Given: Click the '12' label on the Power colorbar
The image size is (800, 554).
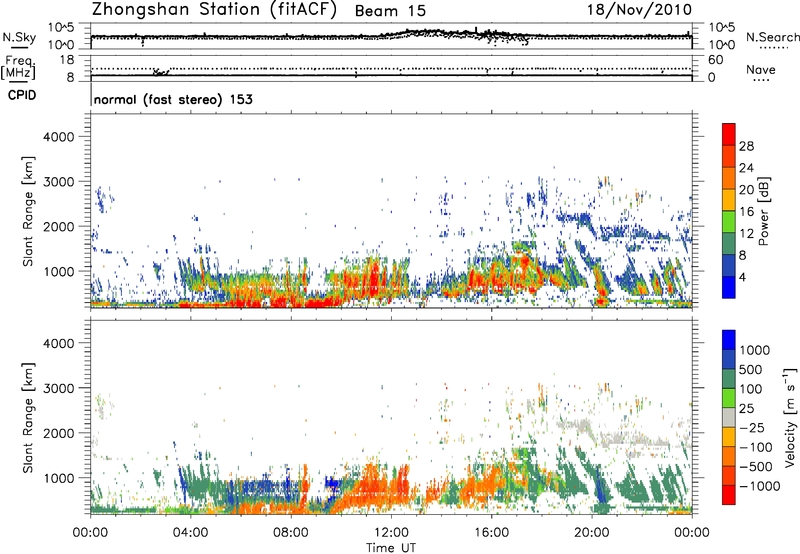Looking at the screenshot, I should [746, 234].
